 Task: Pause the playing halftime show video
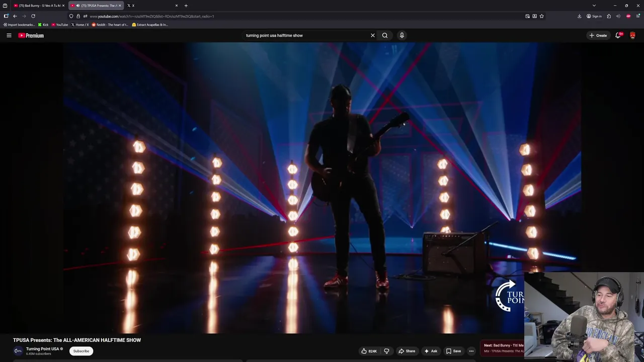(x=322, y=187)
